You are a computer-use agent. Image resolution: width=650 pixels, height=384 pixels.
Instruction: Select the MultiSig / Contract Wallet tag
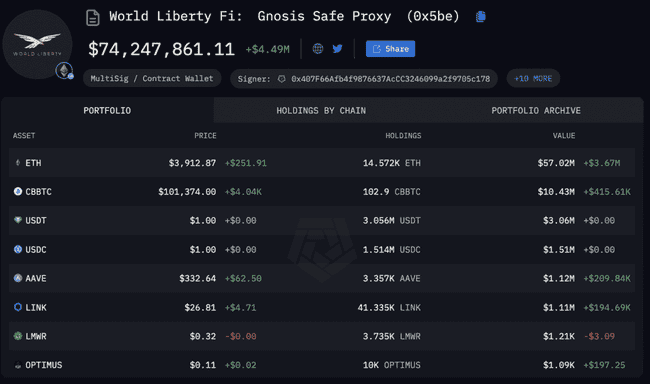(x=152, y=78)
